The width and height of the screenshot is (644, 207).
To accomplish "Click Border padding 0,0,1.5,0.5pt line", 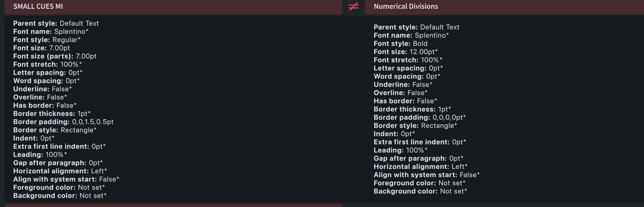I will tap(63, 122).
